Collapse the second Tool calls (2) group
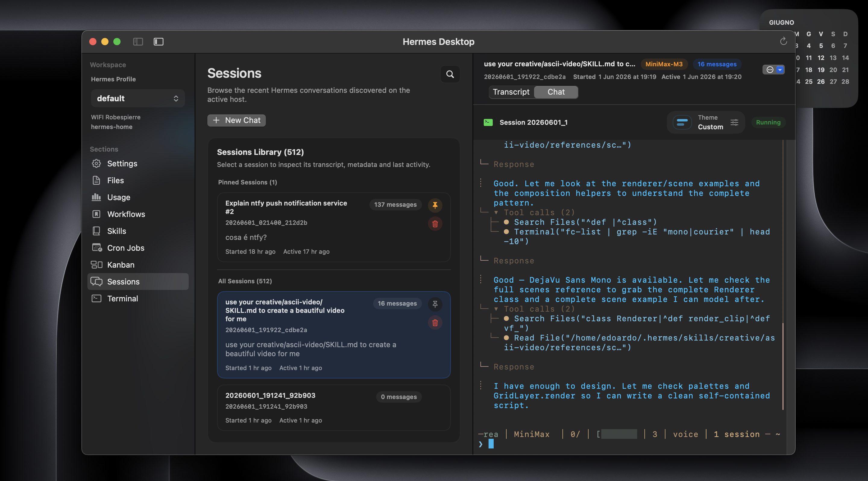Viewport: 868px width, 481px height. pyautogui.click(x=496, y=309)
